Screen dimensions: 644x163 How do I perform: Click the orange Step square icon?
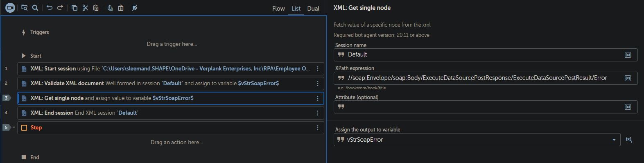(24, 128)
